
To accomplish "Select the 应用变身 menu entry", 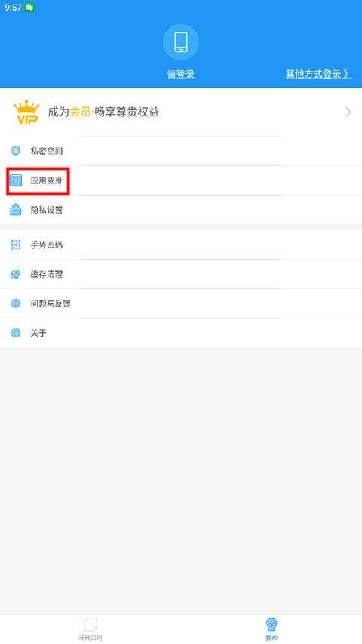I will click(181, 180).
